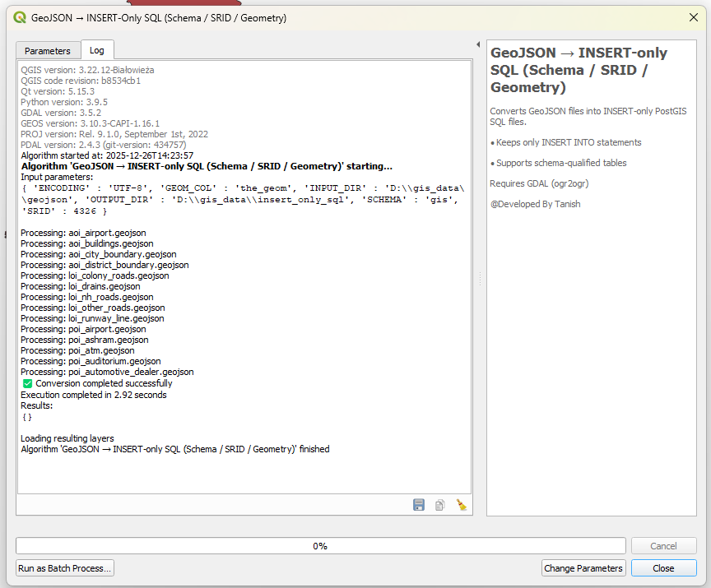The height and width of the screenshot is (588, 711).
Task: Select the Log tab
Action: tap(96, 50)
